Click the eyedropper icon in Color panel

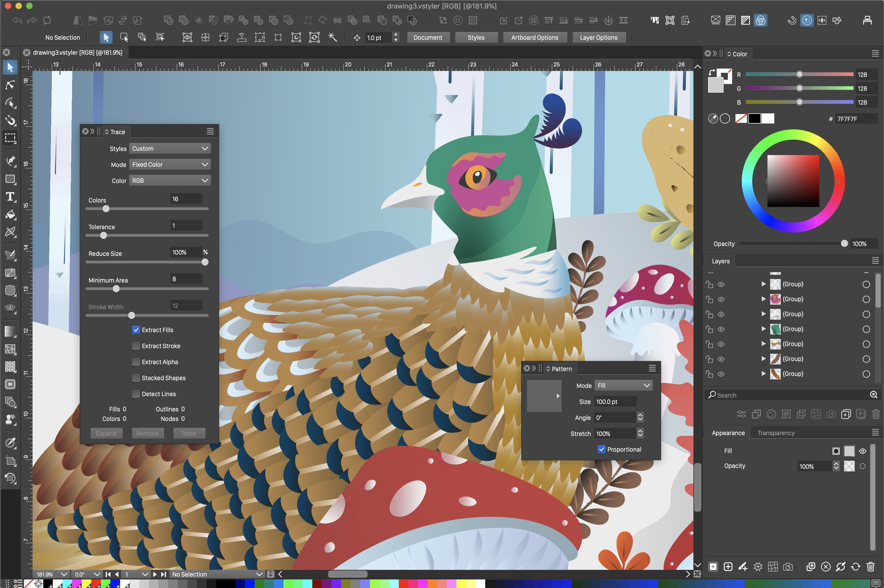pyautogui.click(x=713, y=118)
